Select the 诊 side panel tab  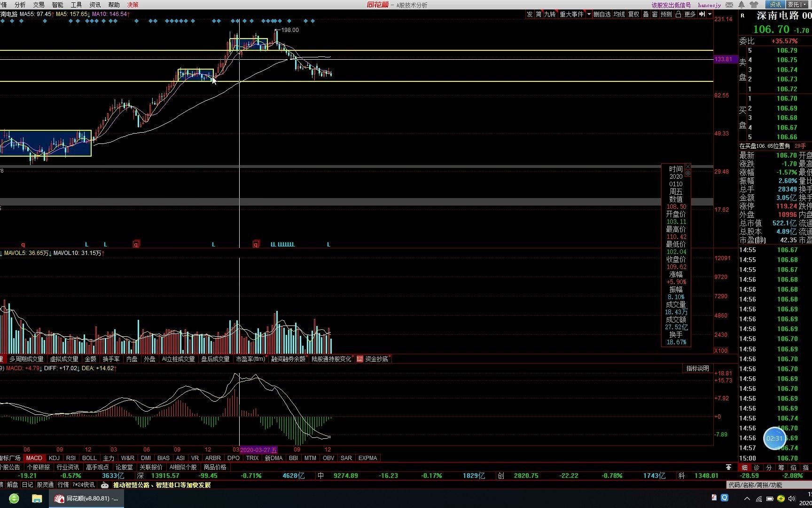(757, 468)
